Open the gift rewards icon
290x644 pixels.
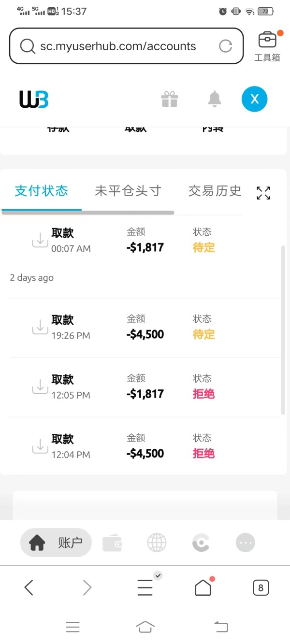[x=170, y=99]
